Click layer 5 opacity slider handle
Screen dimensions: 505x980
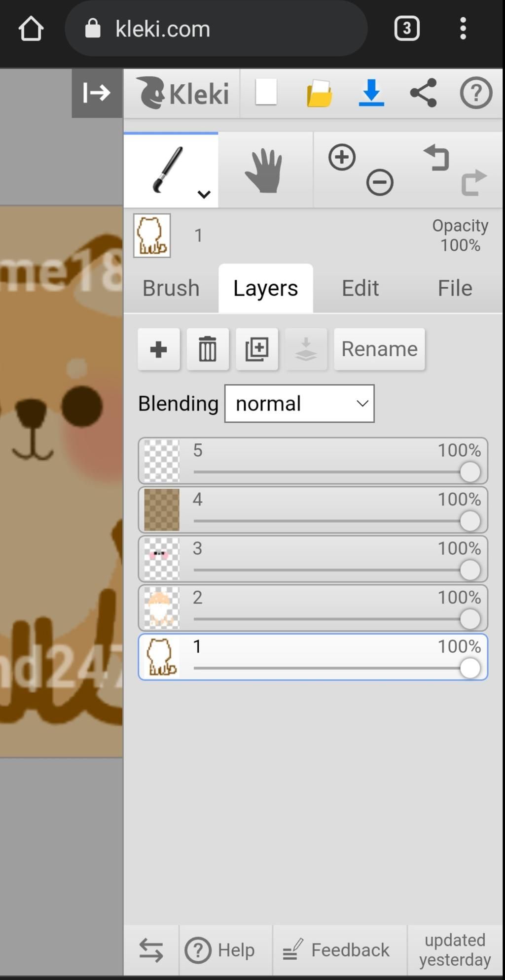[470, 472]
